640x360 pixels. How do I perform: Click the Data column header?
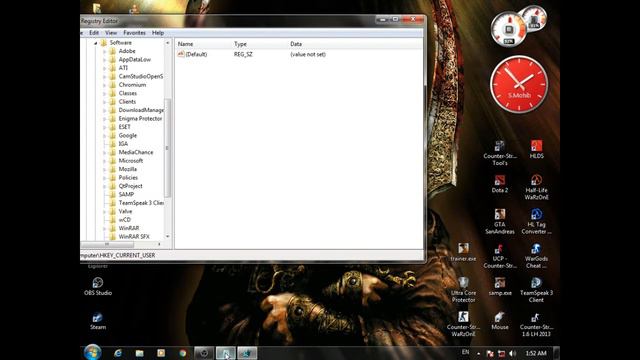pos(296,44)
